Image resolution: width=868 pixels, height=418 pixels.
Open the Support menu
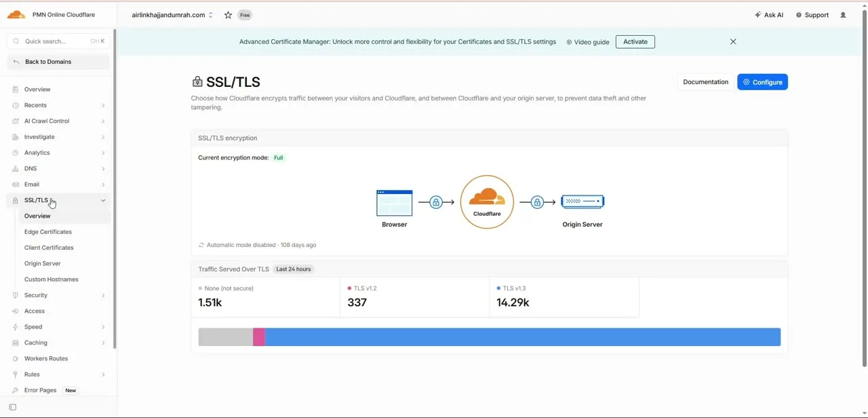click(x=812, y=15)
